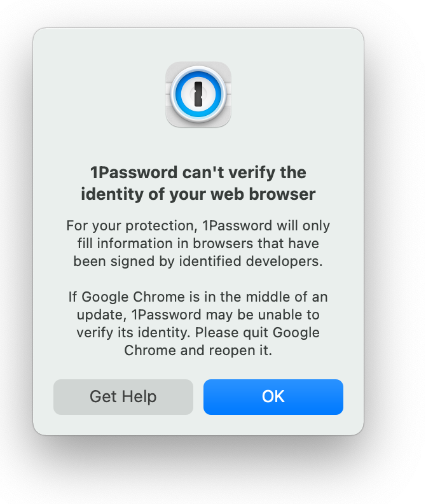Open the Get Help button
426x504 pixels.
123,397
